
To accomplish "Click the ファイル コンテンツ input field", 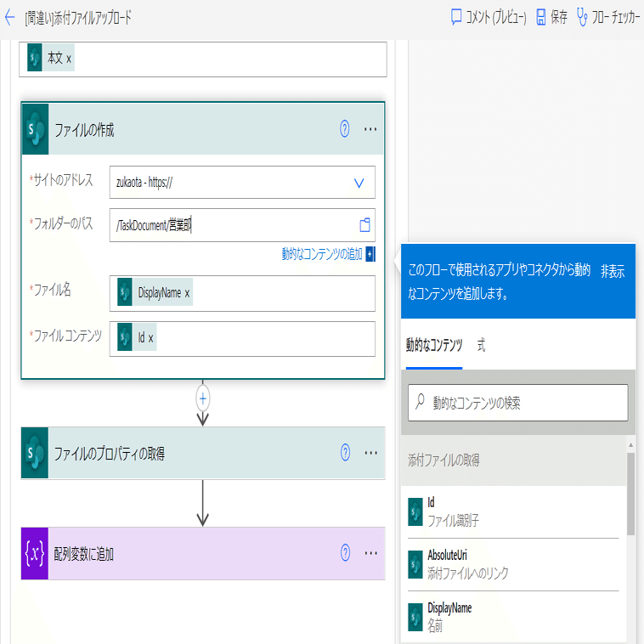I will (242, 339).
